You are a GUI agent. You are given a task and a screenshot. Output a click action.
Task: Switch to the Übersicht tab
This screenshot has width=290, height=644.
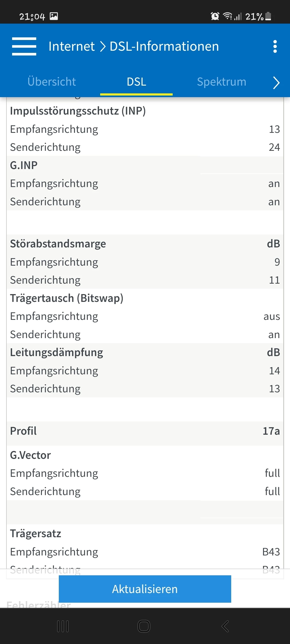pos(52,82)
